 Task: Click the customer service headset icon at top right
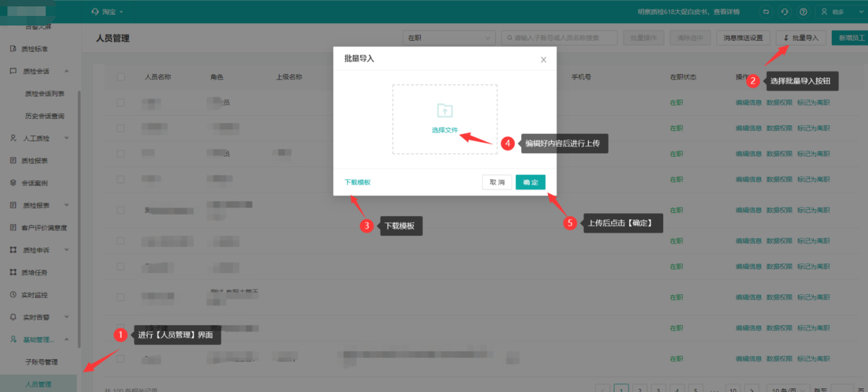click(x=785, y=11)
